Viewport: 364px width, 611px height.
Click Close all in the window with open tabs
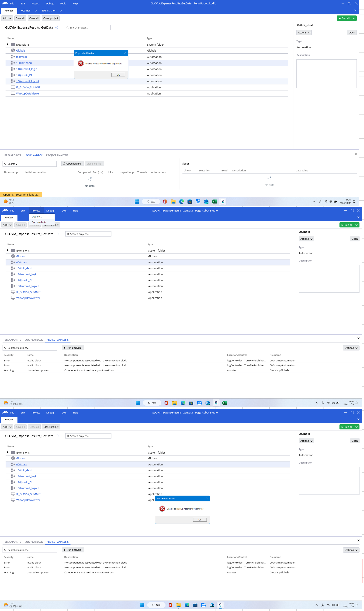(34, 18)
